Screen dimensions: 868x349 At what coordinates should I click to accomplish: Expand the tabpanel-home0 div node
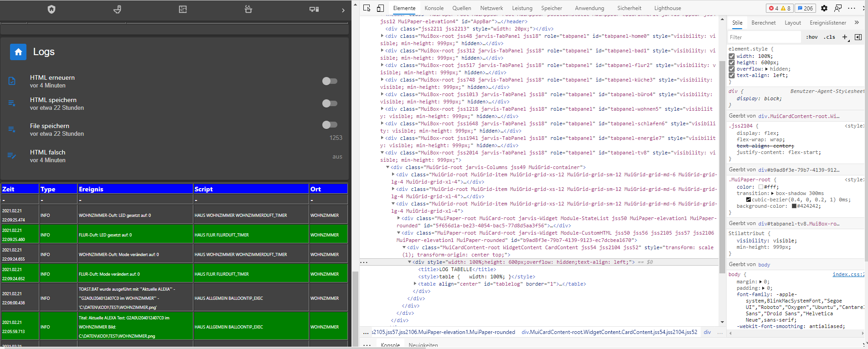[x=382, y=36]
